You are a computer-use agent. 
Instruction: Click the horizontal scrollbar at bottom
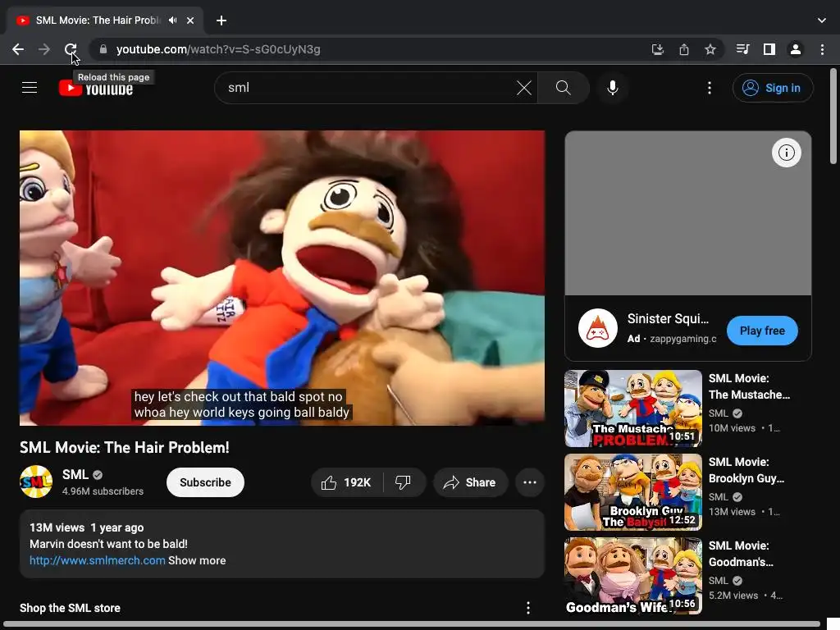(412, 624)
